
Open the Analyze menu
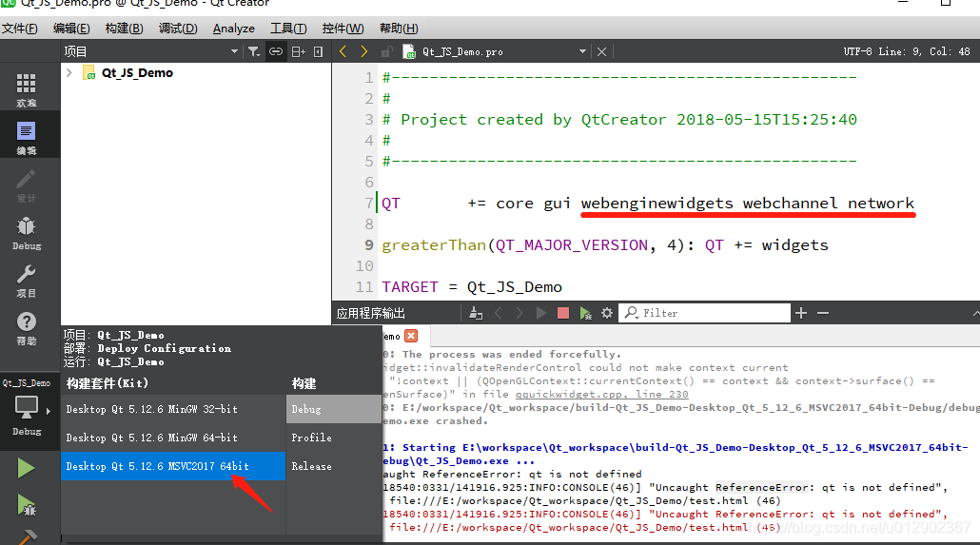[x=233, y=29]
